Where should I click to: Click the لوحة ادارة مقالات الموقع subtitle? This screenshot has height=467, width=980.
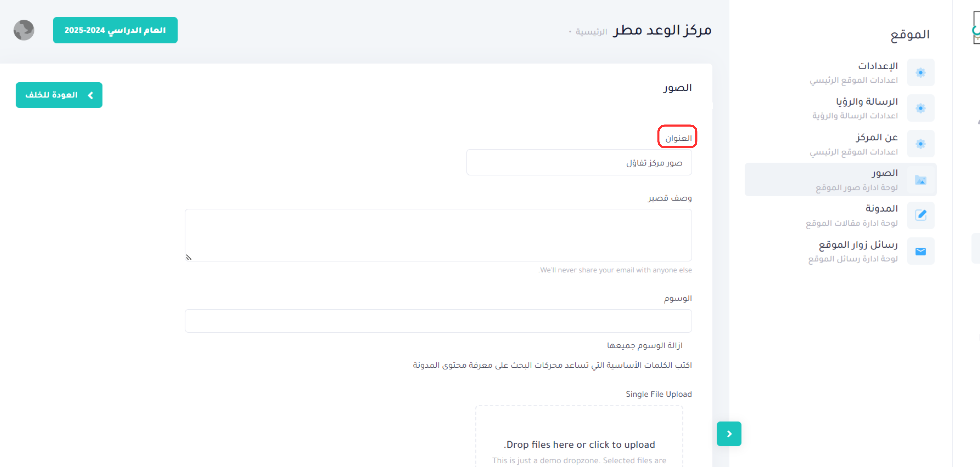[x=852, y=223]
